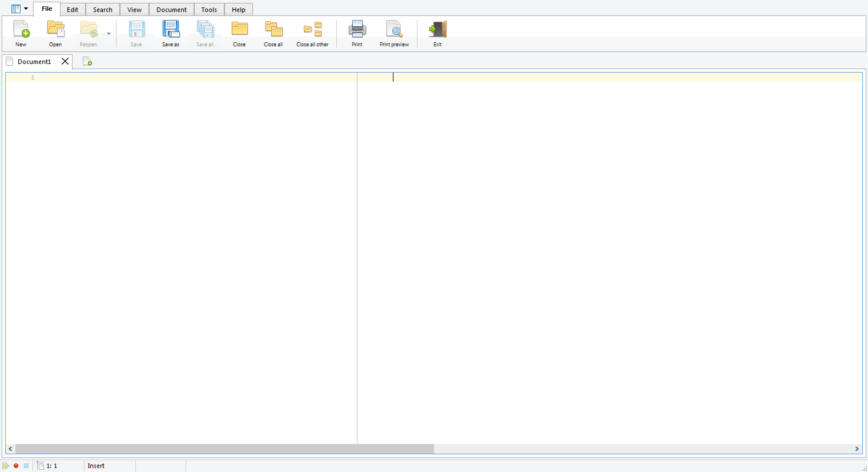Print the current document
Image resolution: width=868 pixels, height=472 pixels.
[357, 31]
